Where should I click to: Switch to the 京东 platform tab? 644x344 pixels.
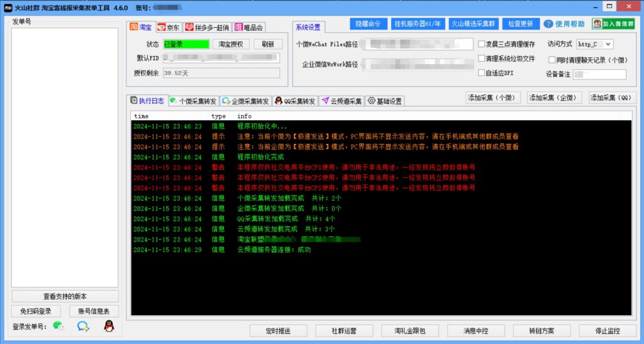point(169,28)
